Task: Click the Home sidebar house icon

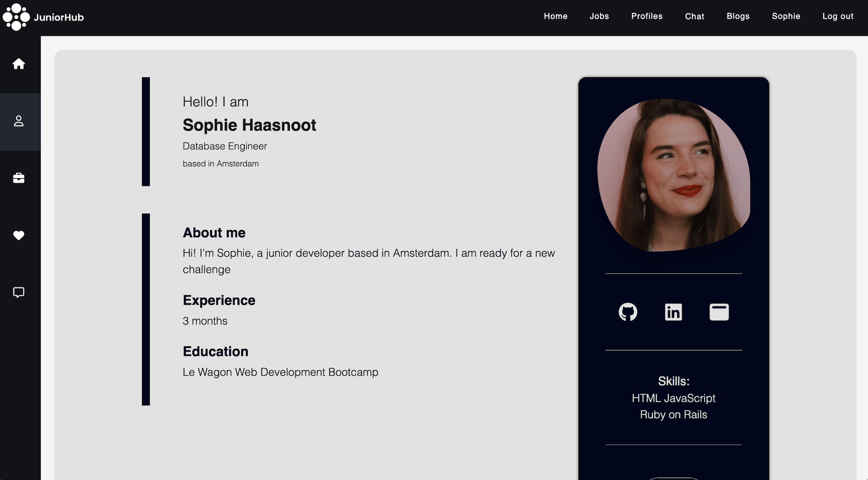Action: pos(18,64)
